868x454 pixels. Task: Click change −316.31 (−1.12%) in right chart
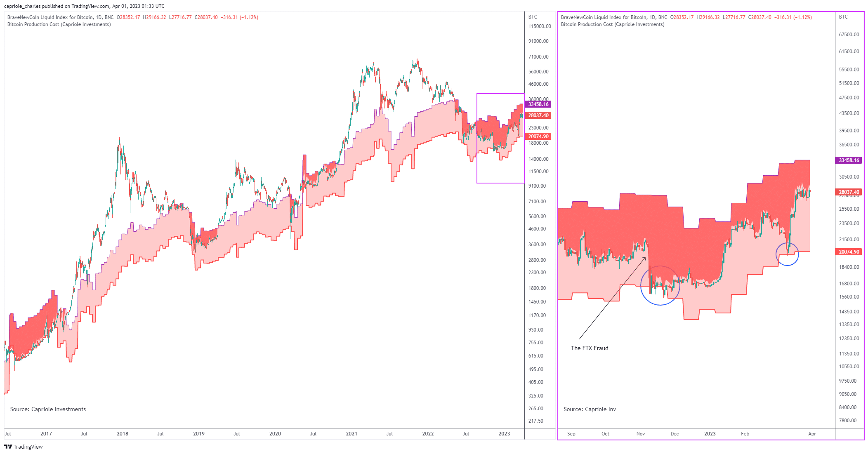coord(793,17)
